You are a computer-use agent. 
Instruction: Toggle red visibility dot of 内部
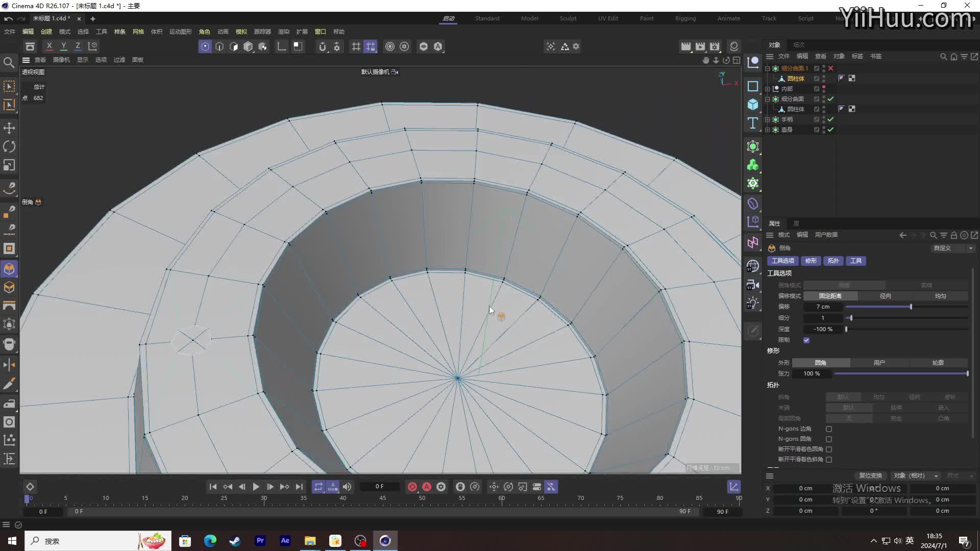coord(824,87)
